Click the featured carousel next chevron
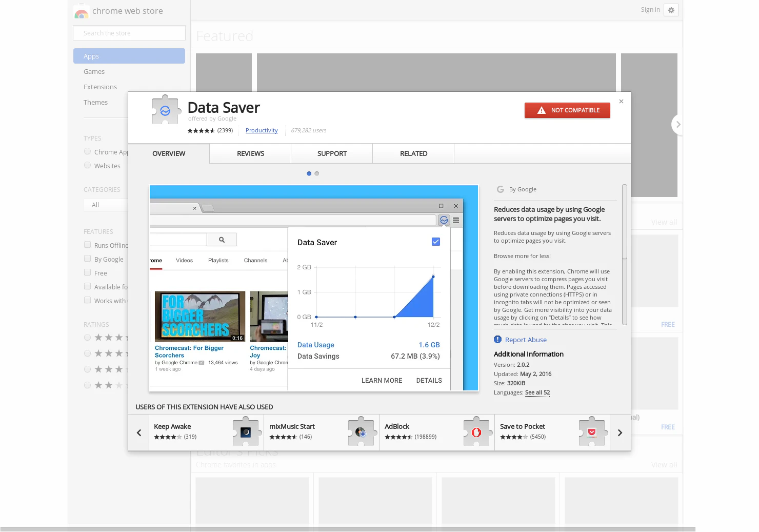This screenshot has width=759, height=532. coord(678,124)
